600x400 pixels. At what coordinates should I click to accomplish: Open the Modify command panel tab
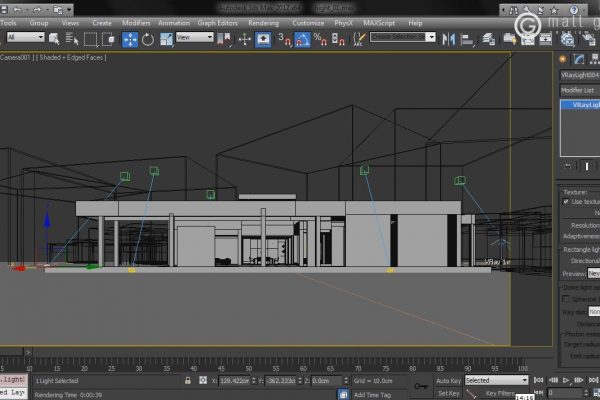coord(579,59)
